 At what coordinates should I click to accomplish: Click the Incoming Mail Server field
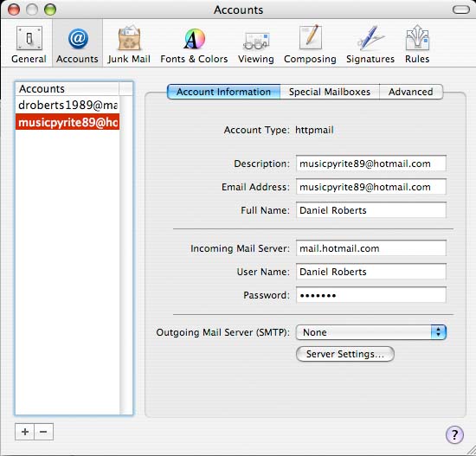(371, 248)
